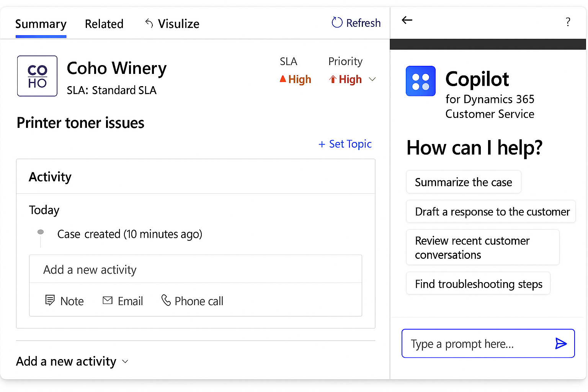Add a Note to the activity
This screenshot has width=588, height=392.
(x=64, y=301)
